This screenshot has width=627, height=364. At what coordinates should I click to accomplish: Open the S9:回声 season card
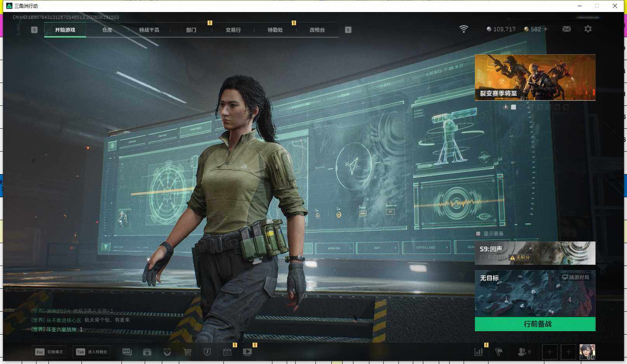[x=535, y=253]
